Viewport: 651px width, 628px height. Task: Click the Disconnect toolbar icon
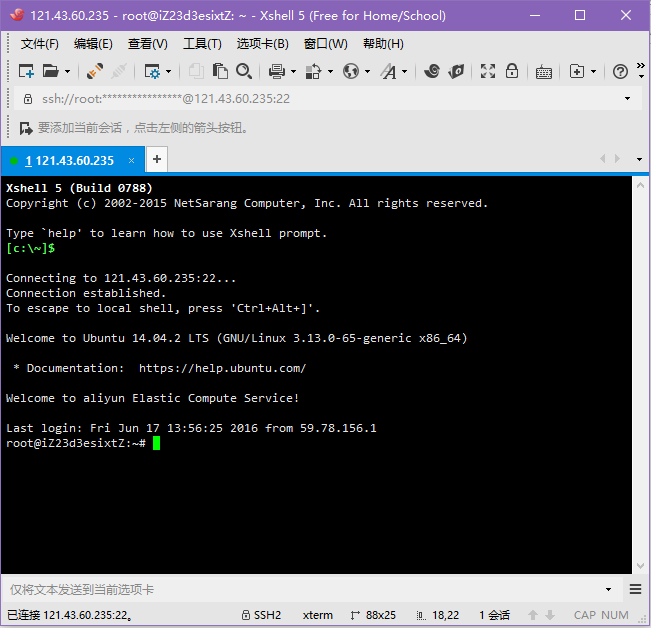(95, 71)
